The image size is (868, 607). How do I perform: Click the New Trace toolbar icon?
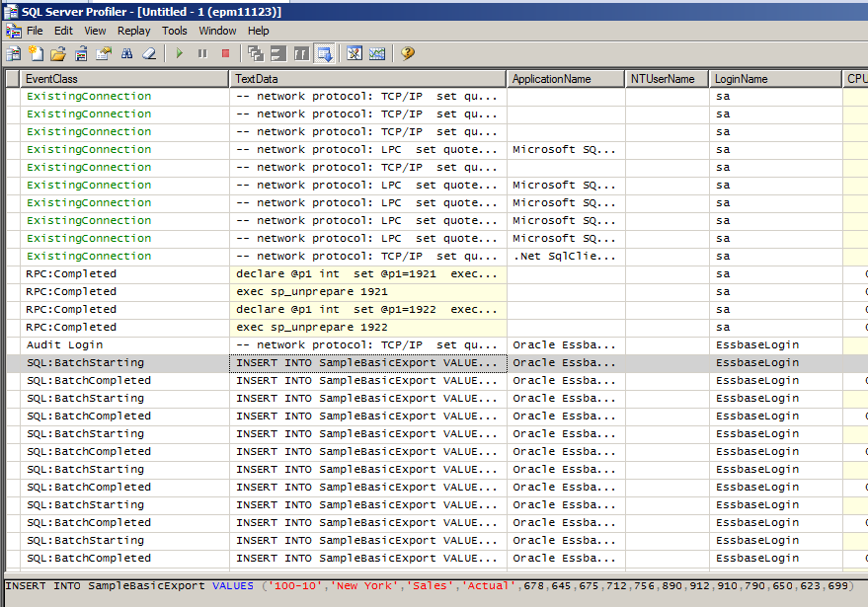[14, 53]
